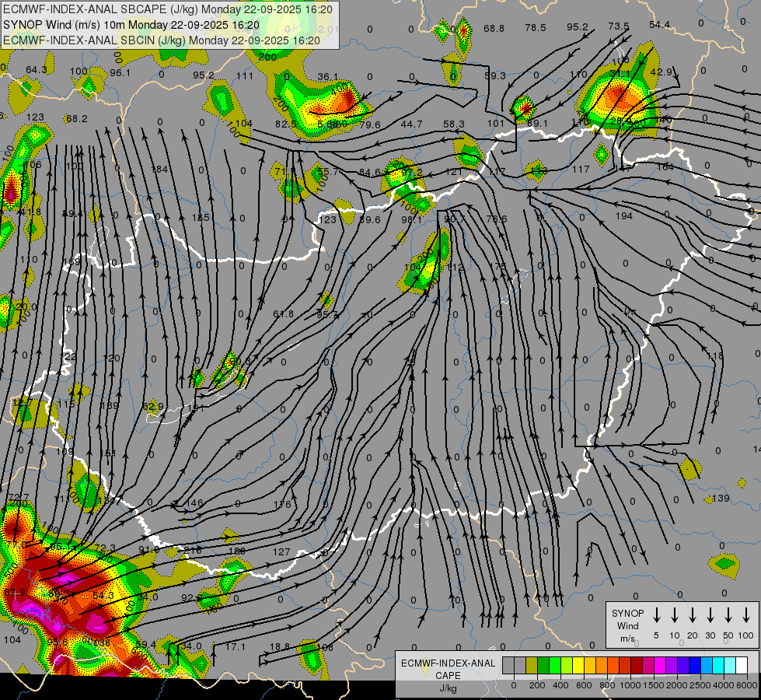The image size is (761, 700).
Task: Pick the bright green CAPE legend swatch
Action: click(x=555, y=666)
